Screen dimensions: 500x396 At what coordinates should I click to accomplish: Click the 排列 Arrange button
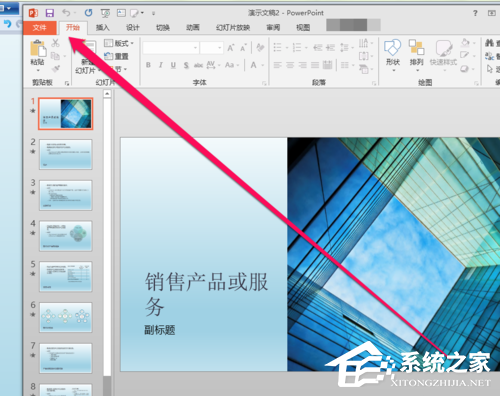[416, 55]
